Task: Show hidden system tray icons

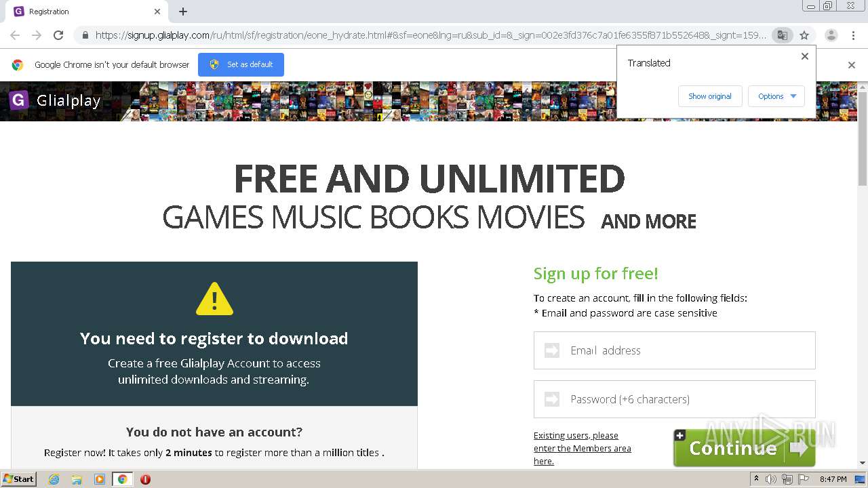Action: (756, 479)
